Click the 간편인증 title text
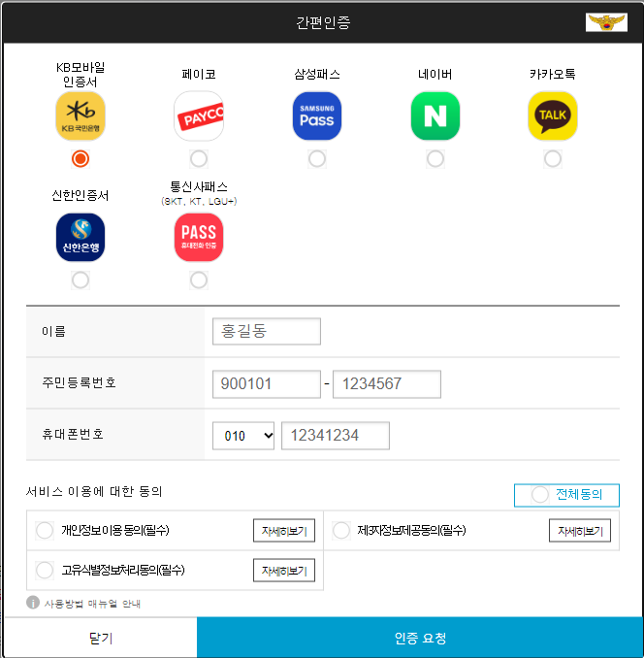644x658 pixels. (323, 22)
